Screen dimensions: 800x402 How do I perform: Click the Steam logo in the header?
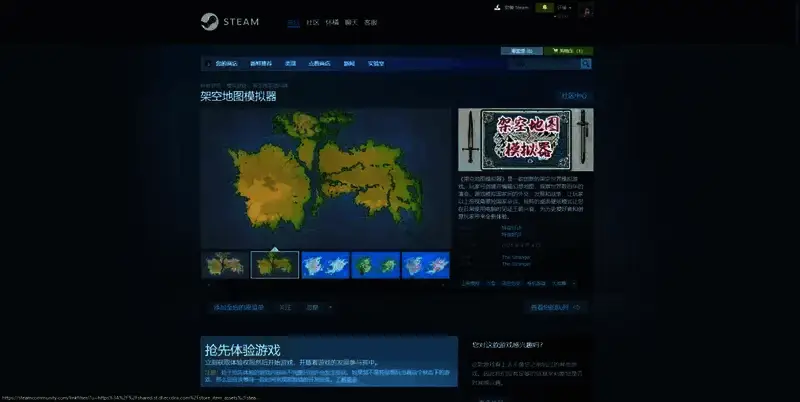pos(230,22)
